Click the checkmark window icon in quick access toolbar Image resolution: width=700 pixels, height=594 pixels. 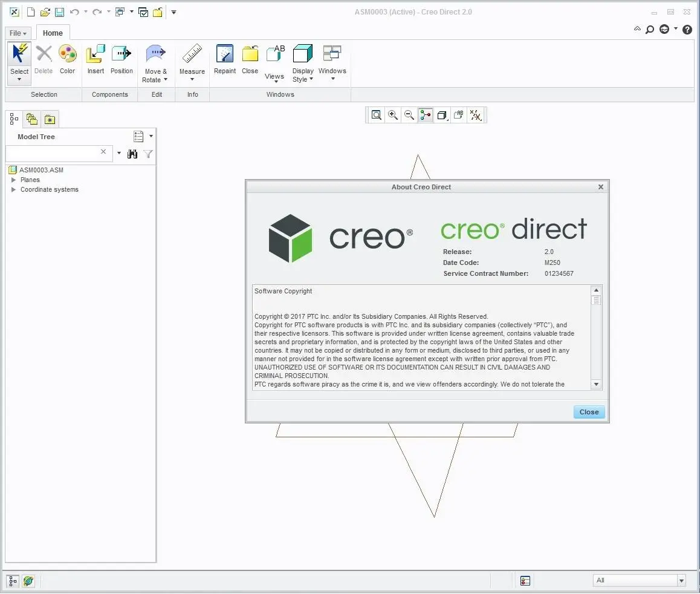pyautogui.click(x=143, y=12)
